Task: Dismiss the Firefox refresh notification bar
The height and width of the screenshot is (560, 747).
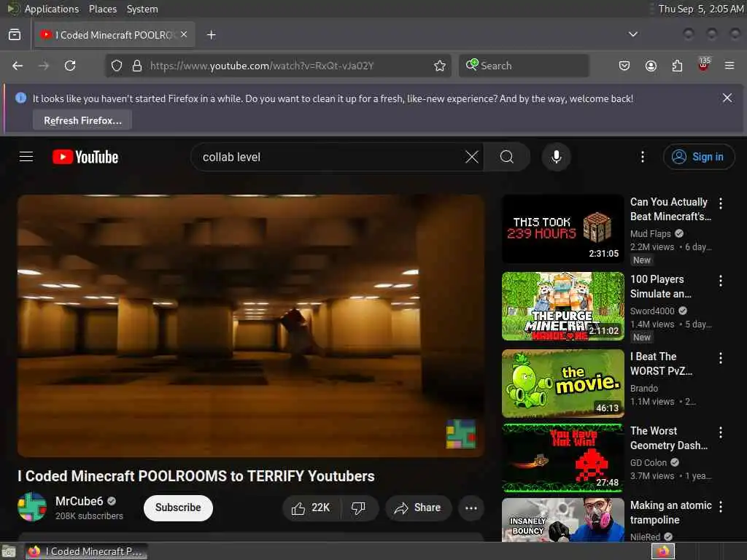Action: pyautogui.click(x=727, y=98)
